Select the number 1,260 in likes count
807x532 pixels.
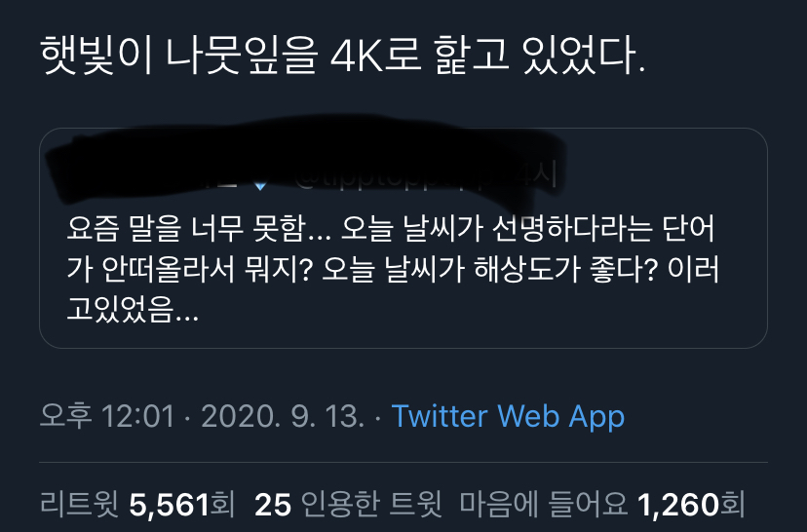tap(678, 504)
